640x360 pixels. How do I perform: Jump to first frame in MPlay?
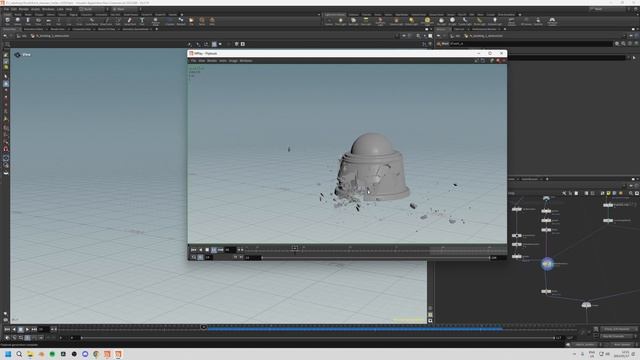[x=193, y=249]
